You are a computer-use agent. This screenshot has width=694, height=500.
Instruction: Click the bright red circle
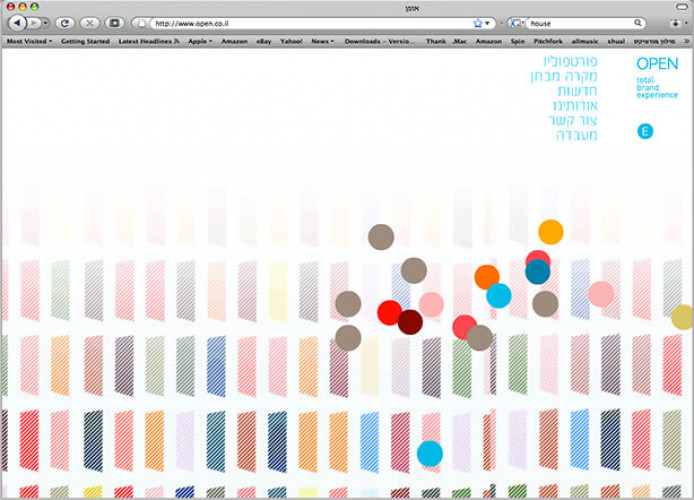[x=389, y=312]
